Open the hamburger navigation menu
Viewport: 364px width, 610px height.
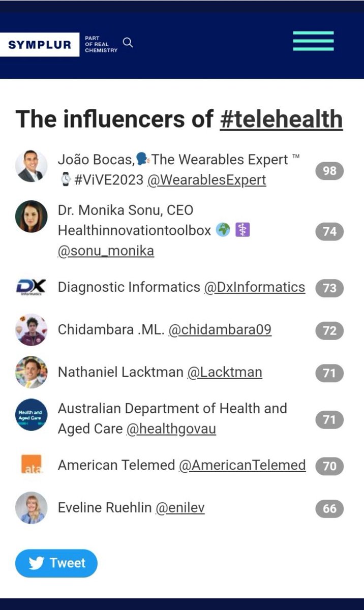pyautogui.click(x=313, y=41)
